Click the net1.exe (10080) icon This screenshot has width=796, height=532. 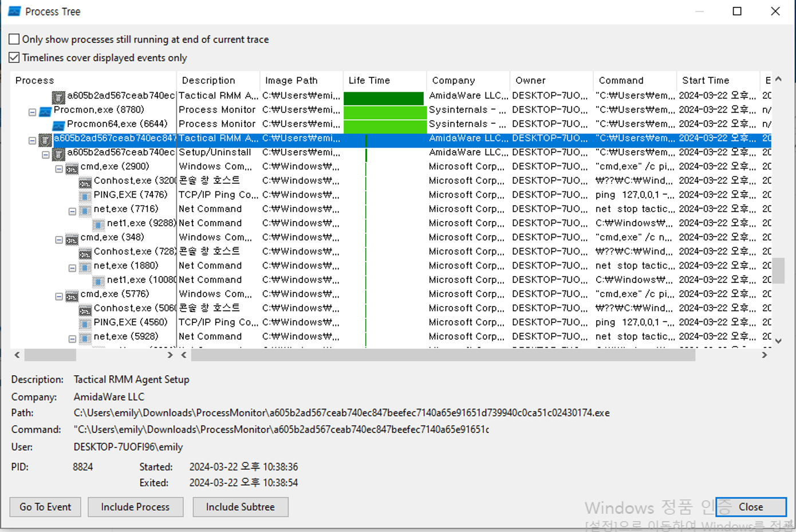coord(98,281)
